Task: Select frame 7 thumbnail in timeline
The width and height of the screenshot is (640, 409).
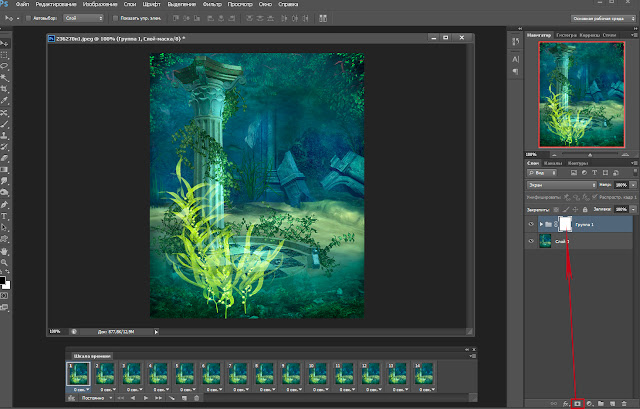Action: [238, 374]
